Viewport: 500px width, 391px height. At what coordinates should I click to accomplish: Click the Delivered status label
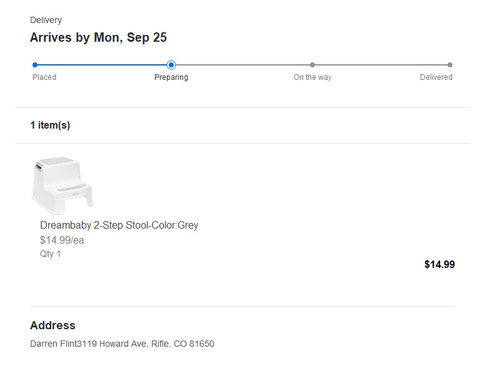436,77
